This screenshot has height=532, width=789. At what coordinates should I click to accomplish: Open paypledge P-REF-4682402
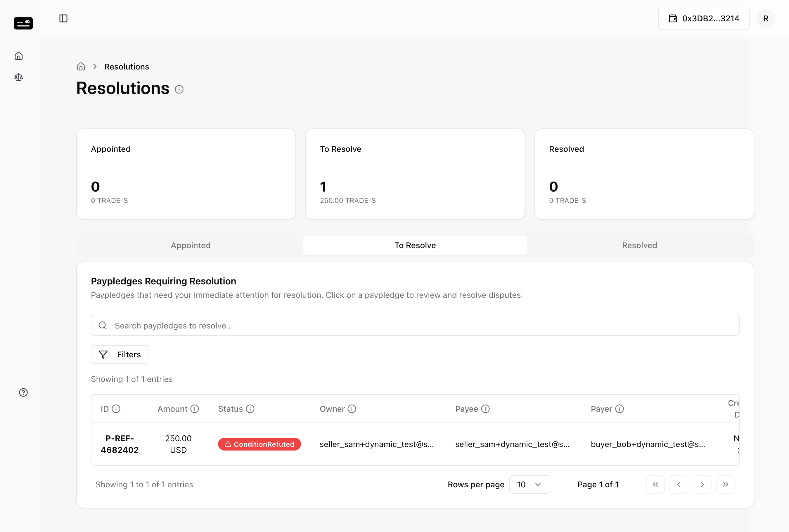[x=120, y=444]
